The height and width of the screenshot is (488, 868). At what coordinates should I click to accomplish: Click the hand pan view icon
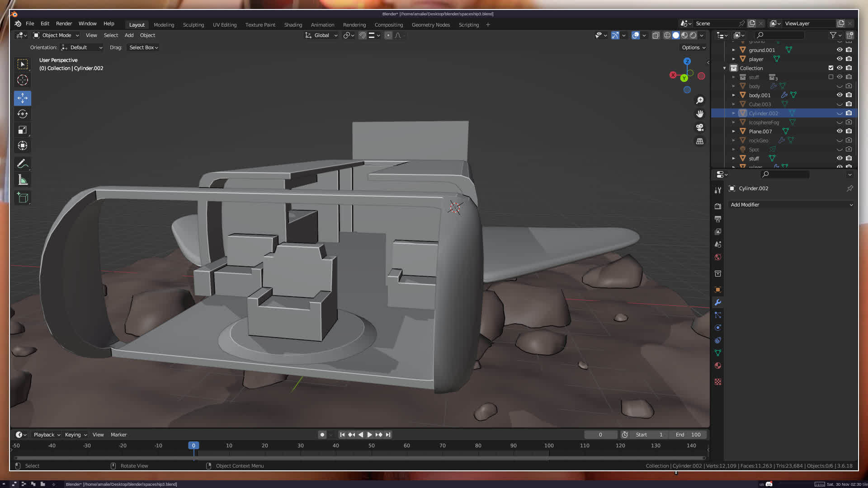pos(700,114)
